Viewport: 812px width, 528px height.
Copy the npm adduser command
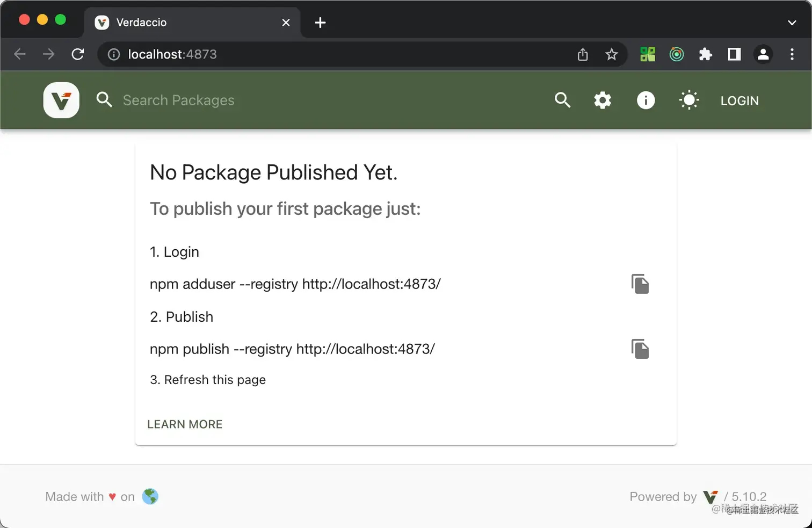(640, 284)
